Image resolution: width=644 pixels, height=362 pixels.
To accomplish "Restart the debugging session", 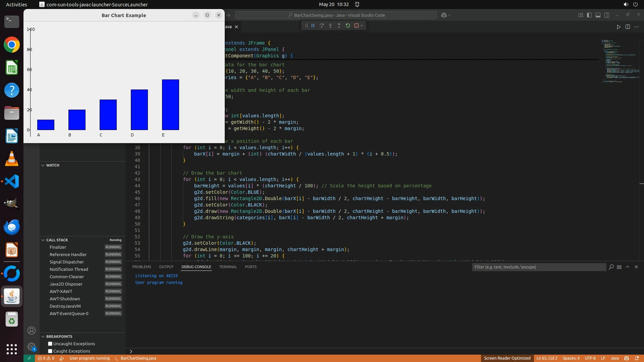I will pyautogui.click(x=348, y=25).
